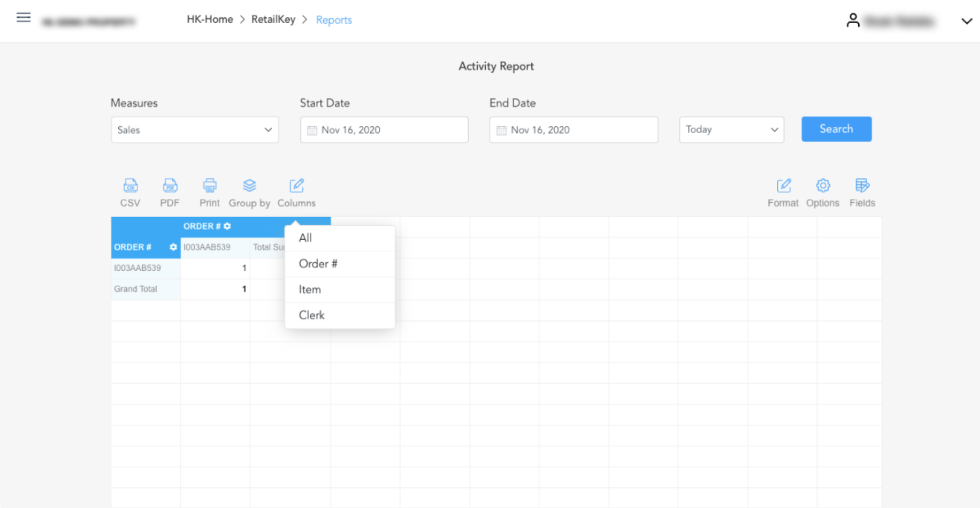Open the Group by layers icon
The height and width of the screenshot is (508, 980).
(x=250, y=186)
